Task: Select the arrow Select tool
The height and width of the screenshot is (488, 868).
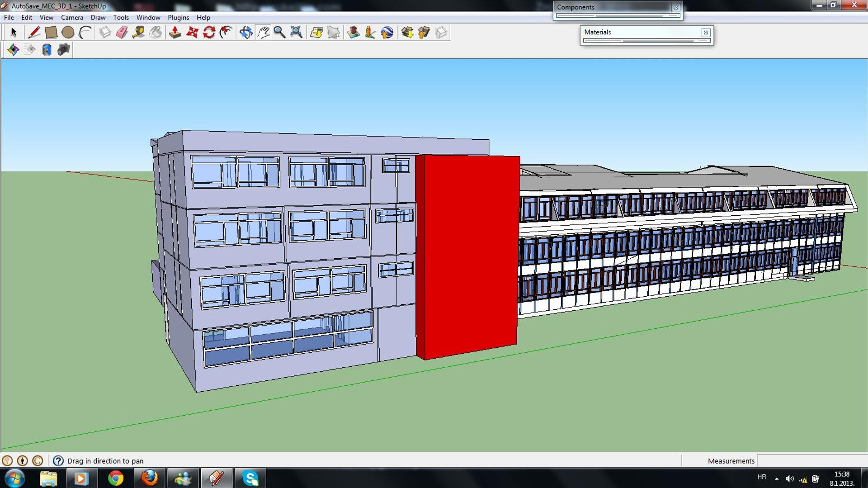Action: 14,33
